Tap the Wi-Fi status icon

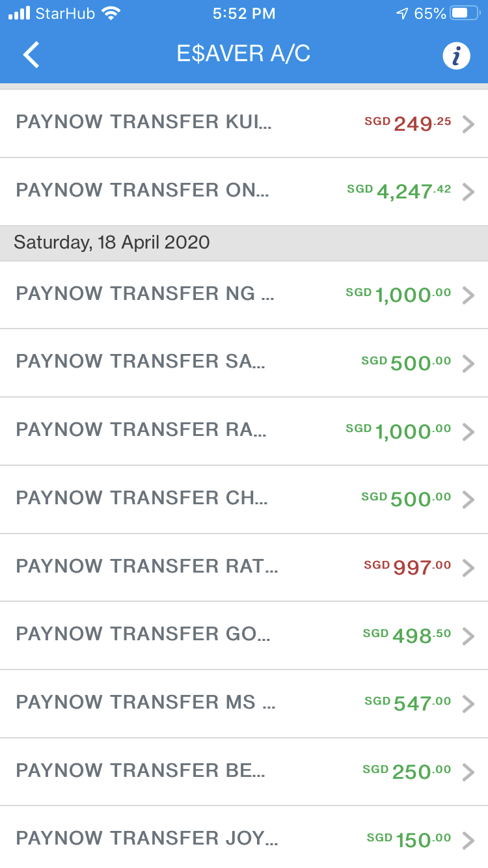pyautogui.click(x=111, y=14)
